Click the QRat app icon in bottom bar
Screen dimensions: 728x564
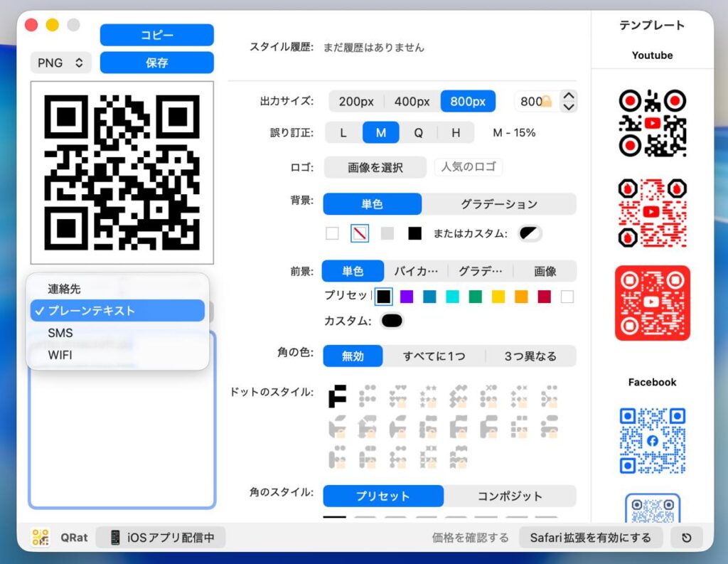(x=41, y=538)
